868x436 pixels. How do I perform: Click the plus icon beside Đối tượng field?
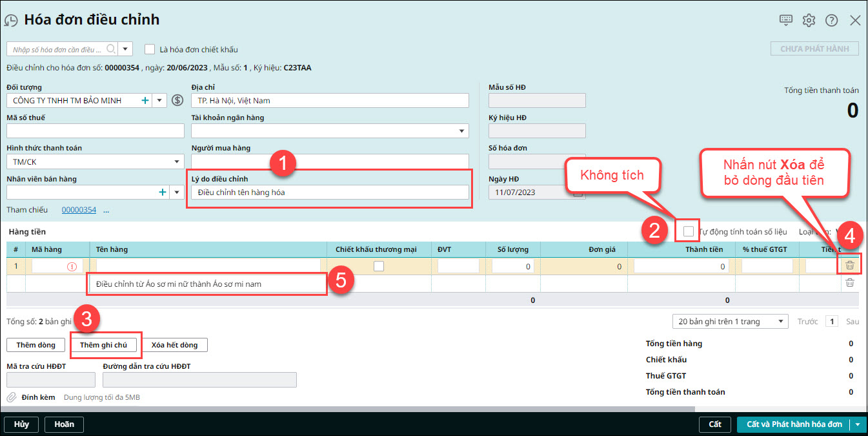[x=145, y=101]
